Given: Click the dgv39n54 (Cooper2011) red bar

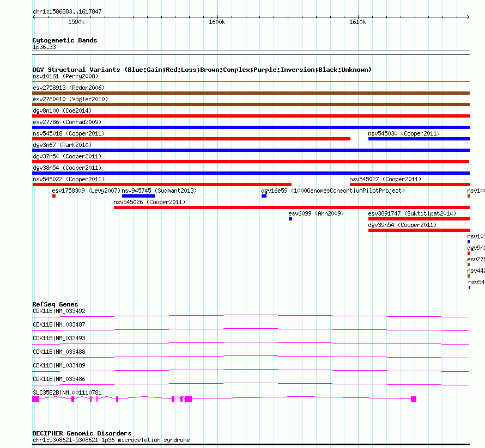Looking at the screenshot, I should [x=419, y=230].
